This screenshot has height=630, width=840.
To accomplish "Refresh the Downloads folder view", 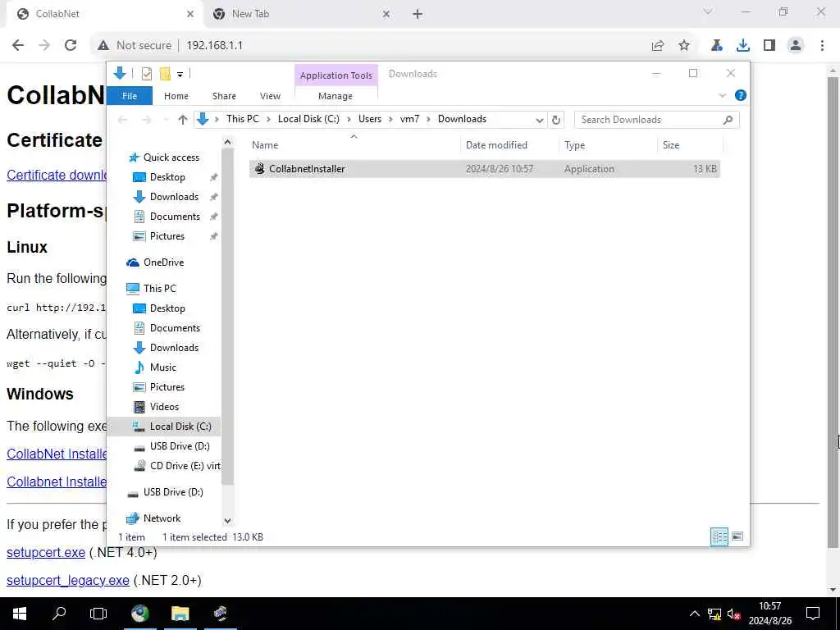I will point(556,120).
